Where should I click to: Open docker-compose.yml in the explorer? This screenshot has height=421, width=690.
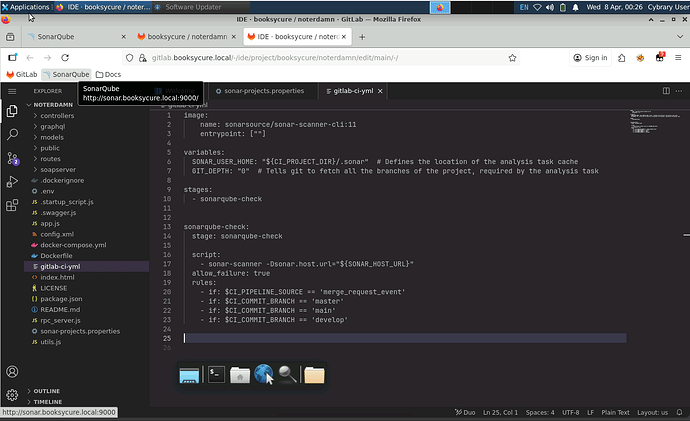73,245
